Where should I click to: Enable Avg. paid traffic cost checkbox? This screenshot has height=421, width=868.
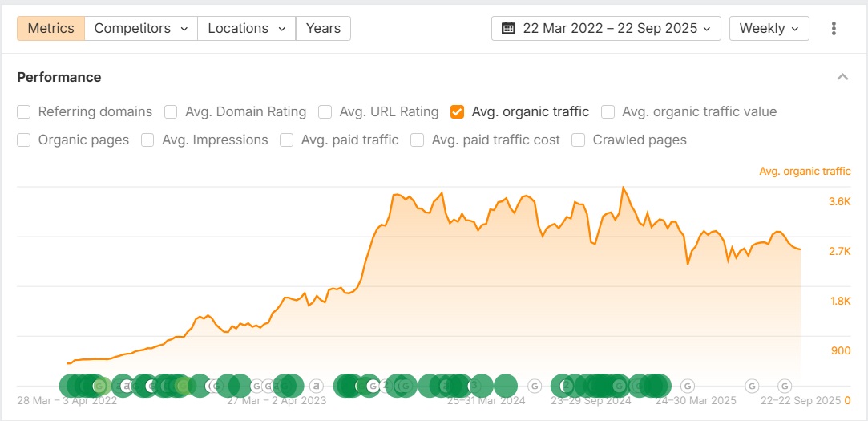418,140
